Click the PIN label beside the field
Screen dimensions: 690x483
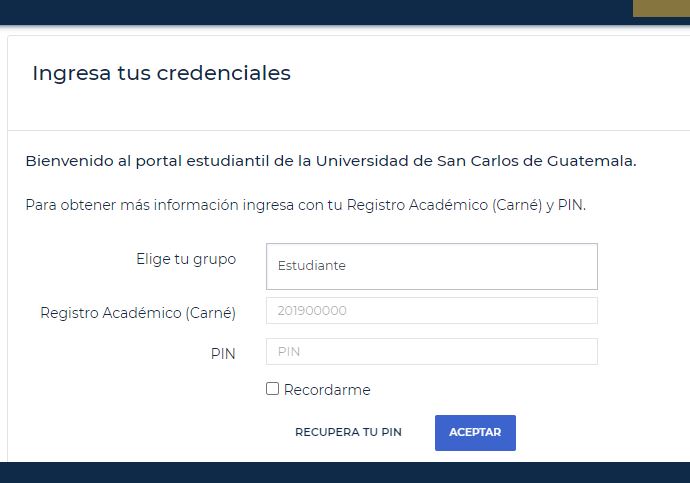tap(223, 354)
